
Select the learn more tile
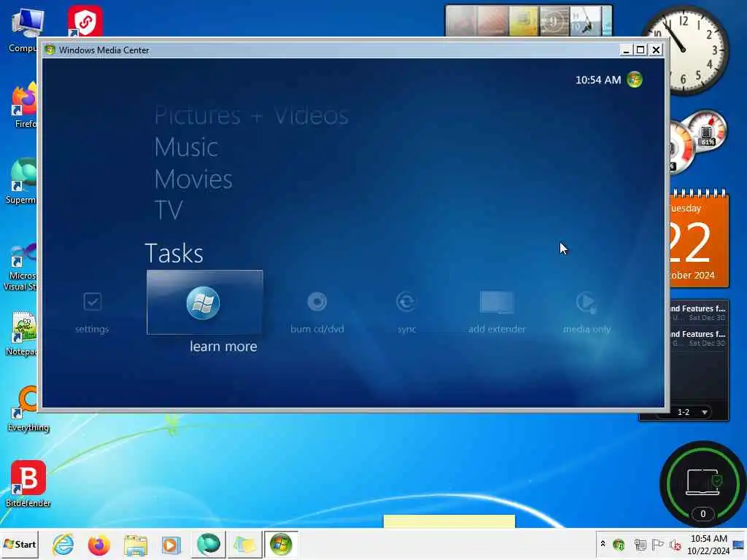(204, 303)
